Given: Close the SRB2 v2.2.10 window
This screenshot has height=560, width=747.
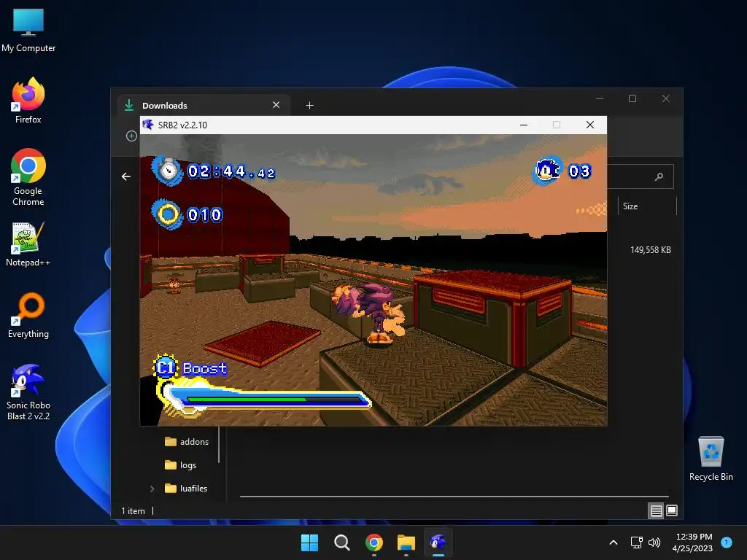Looking at the screenshot, I should click(x=589, y=125).
